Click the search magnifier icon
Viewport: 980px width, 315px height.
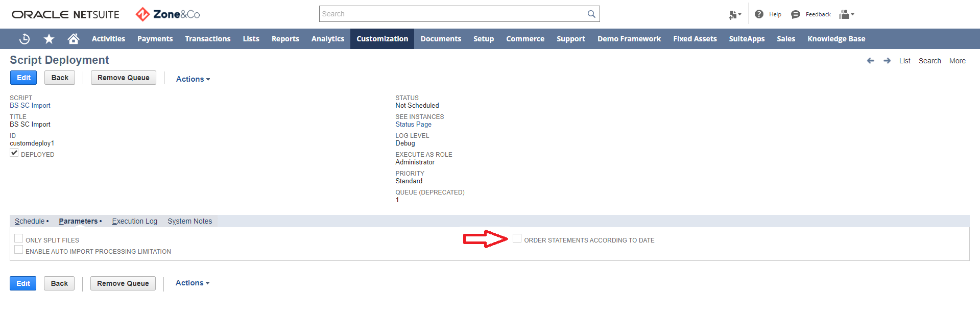click(x=591, y=14)
